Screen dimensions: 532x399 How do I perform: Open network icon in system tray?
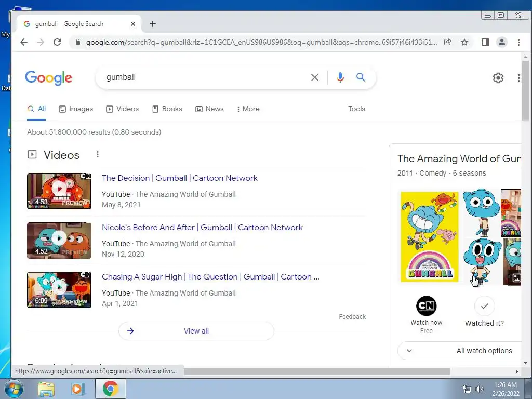[467, 389]
